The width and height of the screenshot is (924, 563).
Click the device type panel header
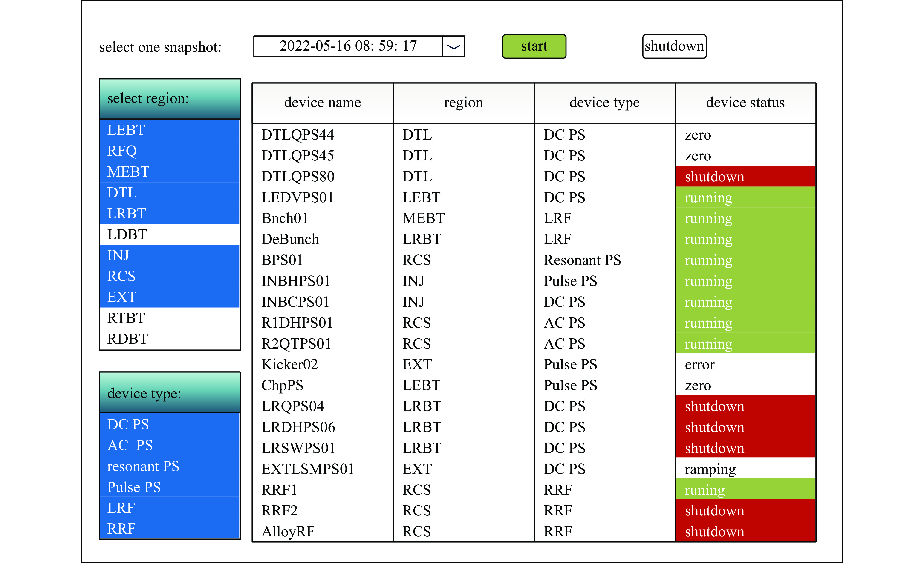(170, 393)
